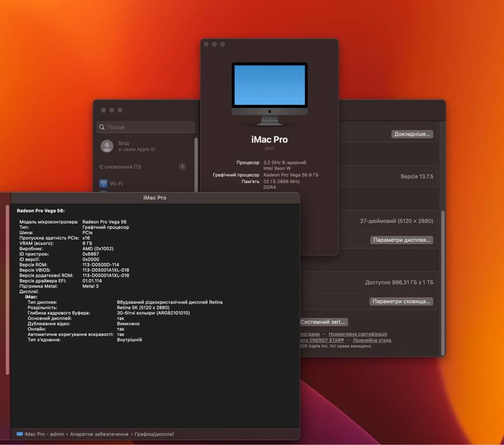Select the Wi-Fi icon in the sidebar

click(103, 183)
